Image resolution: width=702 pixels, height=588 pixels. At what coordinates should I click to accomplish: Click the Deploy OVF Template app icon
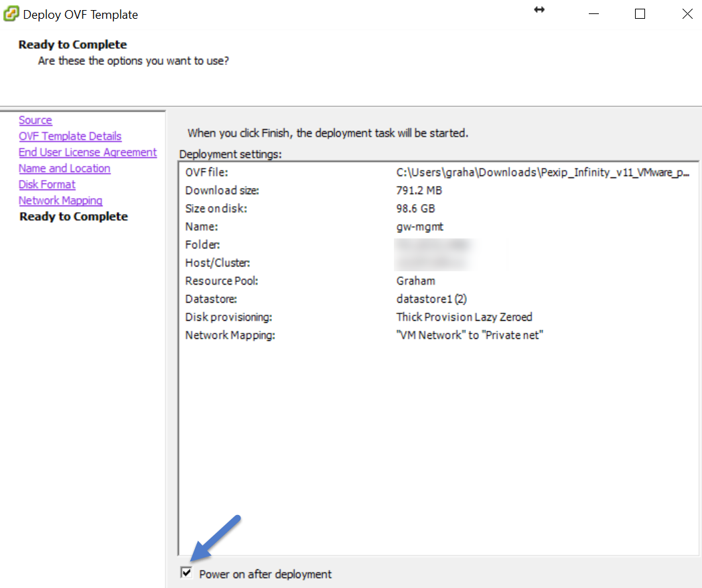pos(12,13)
